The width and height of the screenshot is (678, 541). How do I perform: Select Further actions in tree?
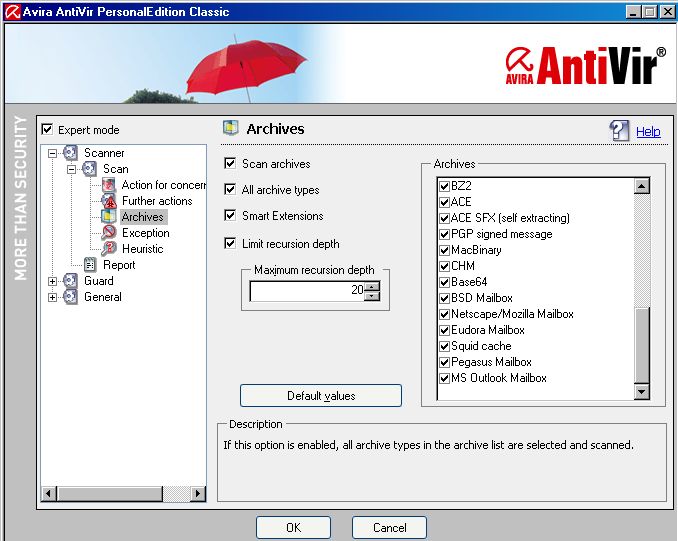coord(157,201)
